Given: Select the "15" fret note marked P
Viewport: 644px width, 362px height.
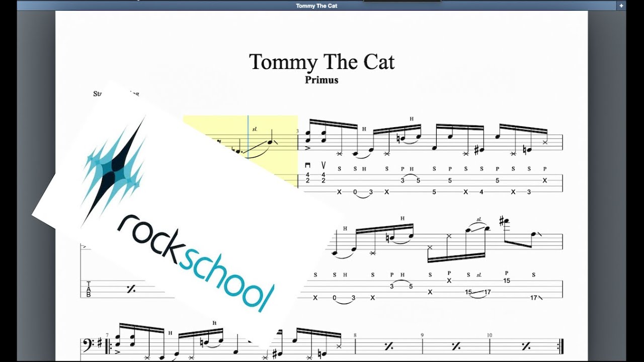Looking at the screenshot, I should (507, 281).
